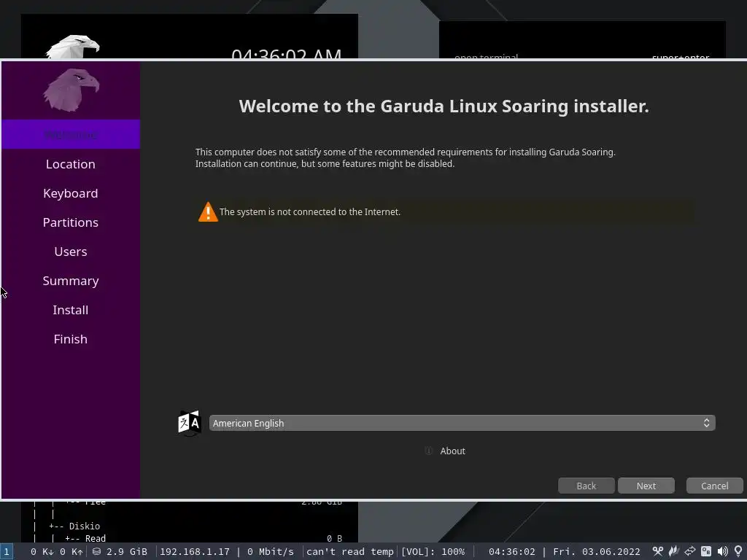The height and width of the screenshot is (560, 747).
Task: Click the 'Fri. 03.06.2022' date text
Action: coord(597,551)
